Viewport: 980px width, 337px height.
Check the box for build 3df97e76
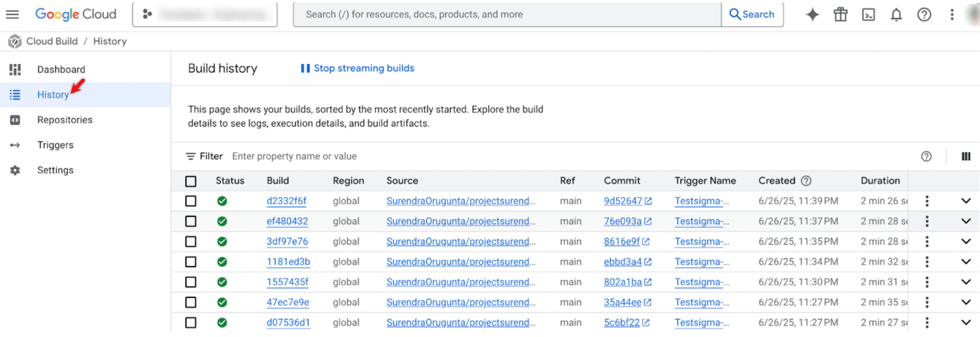[190, 241]
